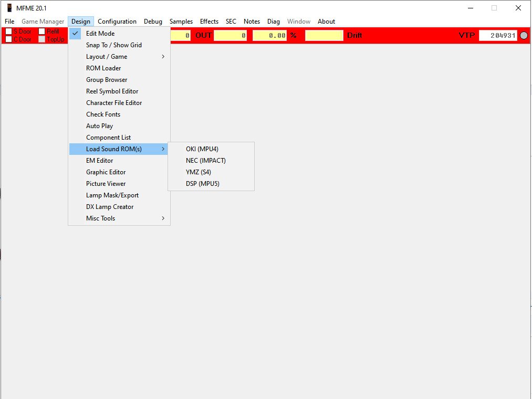
Task: Expand the Layout / Game submenu
Action: tap(119, 56)
